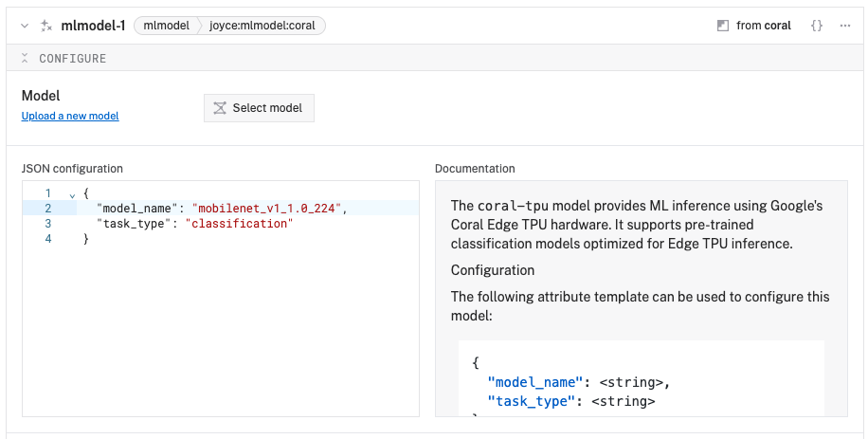868x439 pixels.
Task: Click line number 1 in the gutter
Action: pos(48,193)
